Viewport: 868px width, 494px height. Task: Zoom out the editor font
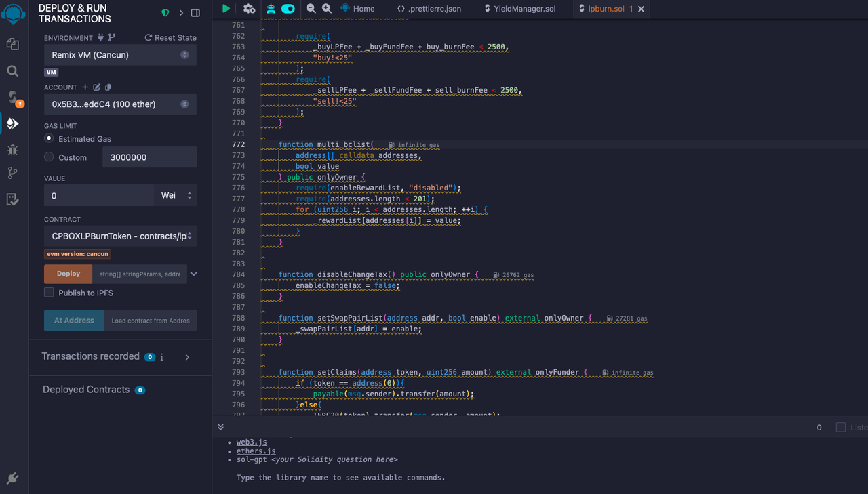311,8
